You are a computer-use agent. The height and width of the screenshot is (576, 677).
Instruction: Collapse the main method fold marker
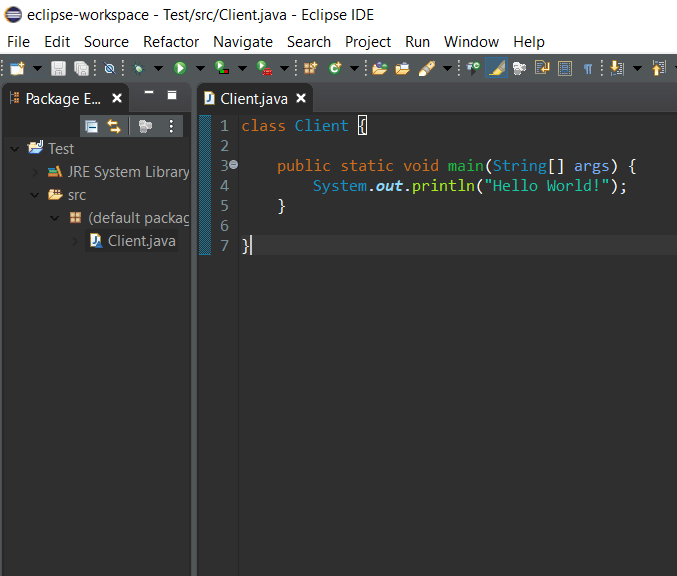click(234, 165)
